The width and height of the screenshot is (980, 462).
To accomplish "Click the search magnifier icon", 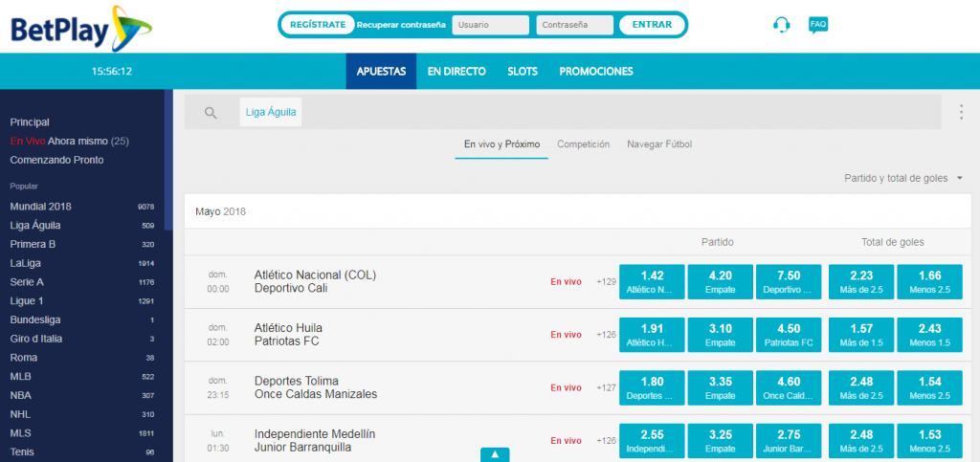I will pyautogui.click(x=211, y=113).
